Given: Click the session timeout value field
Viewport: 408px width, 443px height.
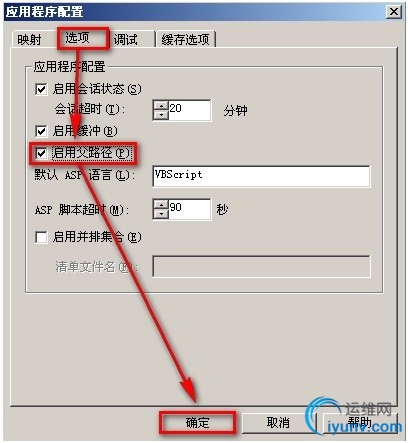Looking at the screenshot, I should click(x=190, y=110).
